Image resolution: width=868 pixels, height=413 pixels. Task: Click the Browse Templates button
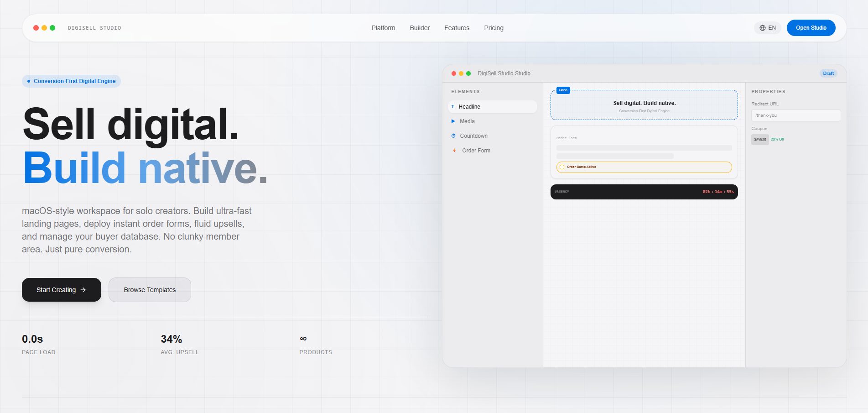pyautogui.click(x=150, y=290)
